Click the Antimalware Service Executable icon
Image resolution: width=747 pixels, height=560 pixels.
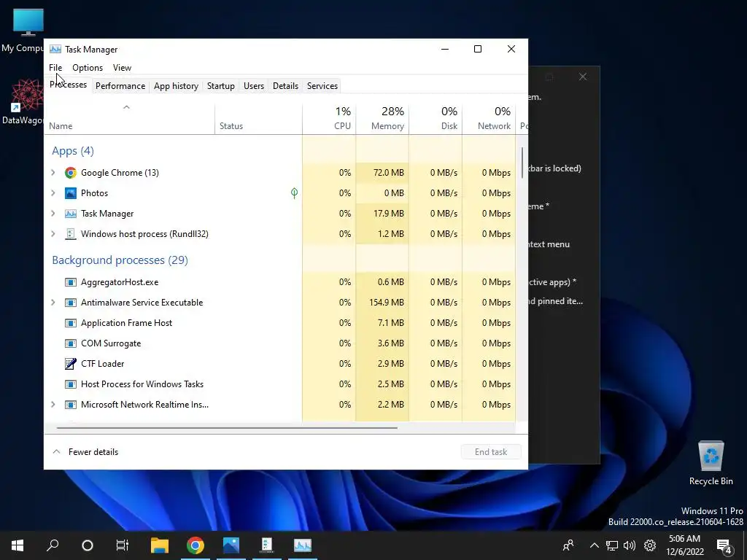pos(71,303)
